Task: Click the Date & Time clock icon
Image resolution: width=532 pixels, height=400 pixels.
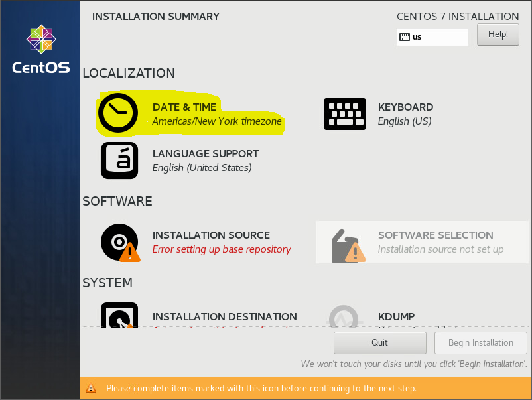Action: [x=118, y=113]
